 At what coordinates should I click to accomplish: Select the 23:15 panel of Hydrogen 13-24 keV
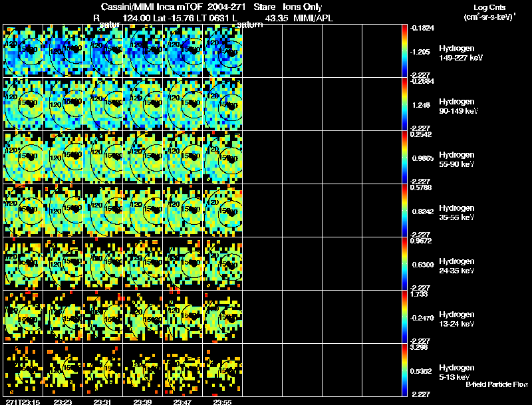click(x=23, y=317)
